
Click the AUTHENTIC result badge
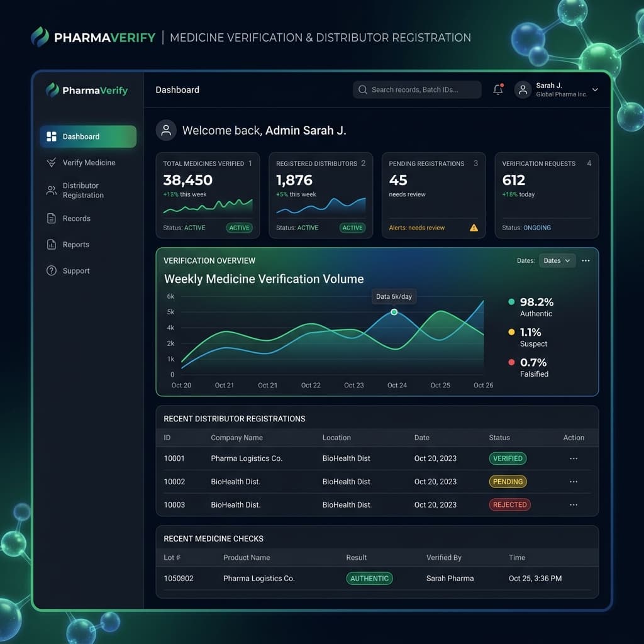coord(369,579)
